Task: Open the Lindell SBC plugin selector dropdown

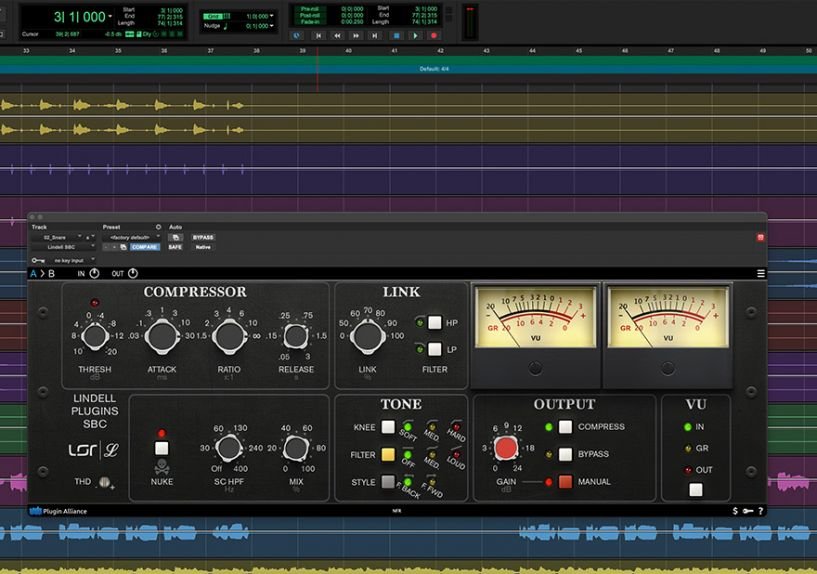Action: [x=62, y=247]
